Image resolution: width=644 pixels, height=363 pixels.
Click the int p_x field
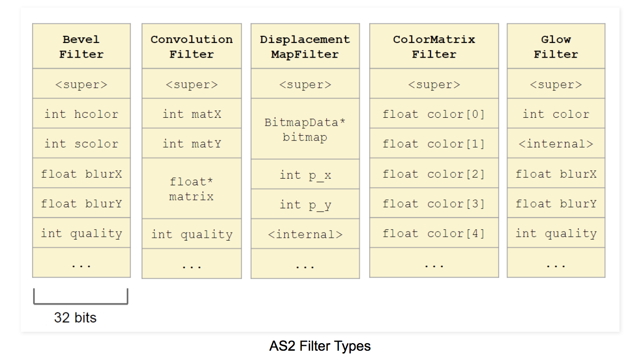coord(305,175)
